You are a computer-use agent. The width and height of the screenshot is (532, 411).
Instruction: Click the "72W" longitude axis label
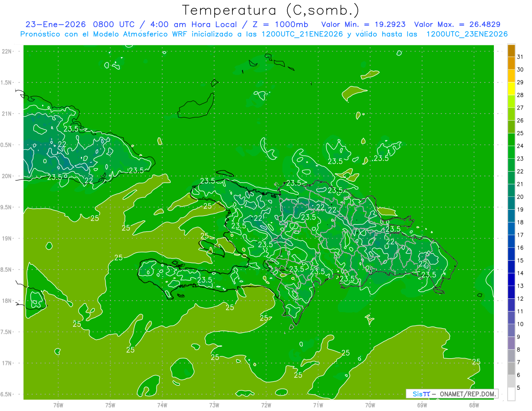tap(266, 405)
